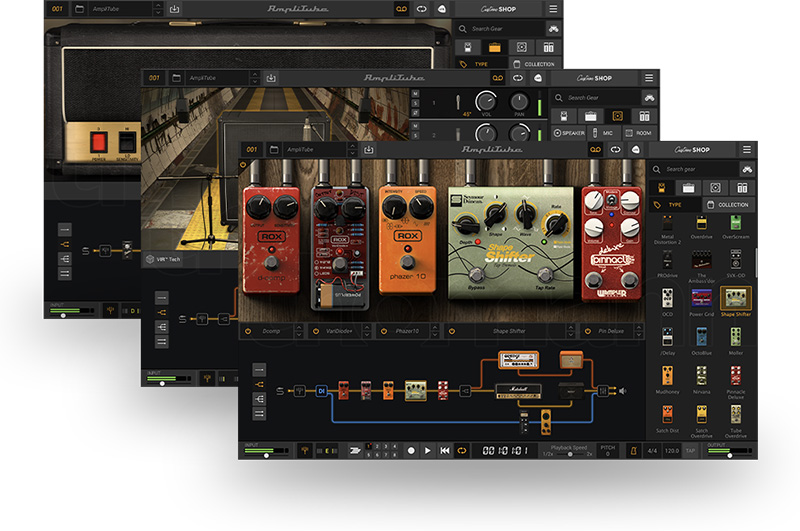Open AmpliTube preset name dropdown in front window

click(x=315, y=149)
